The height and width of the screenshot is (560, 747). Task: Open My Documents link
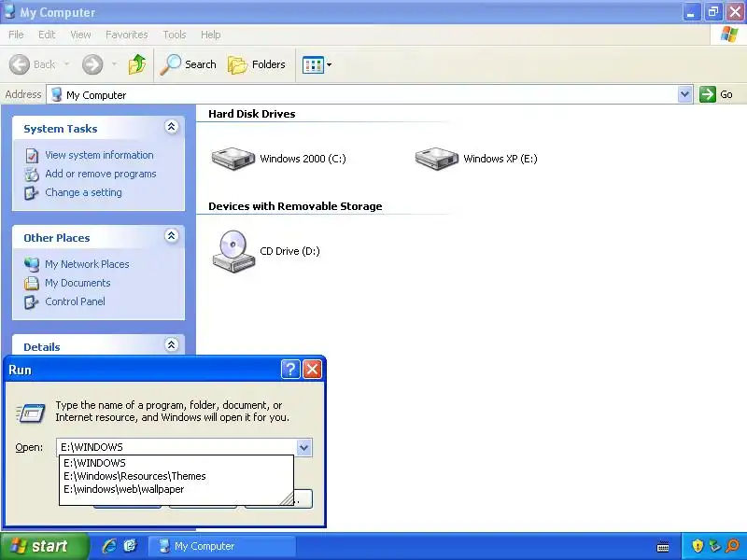coord(78,283)
